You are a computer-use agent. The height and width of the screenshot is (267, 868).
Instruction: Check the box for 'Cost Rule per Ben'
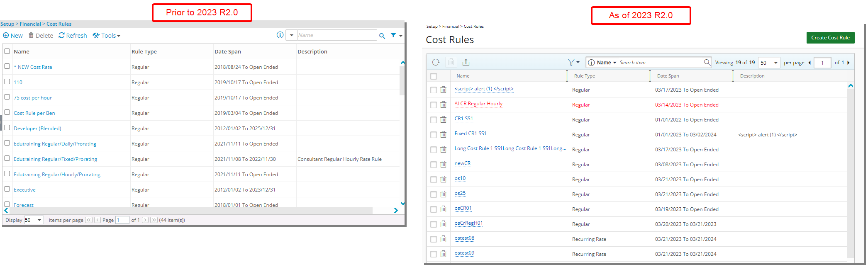pyautogui.click(x=7, y=112)
